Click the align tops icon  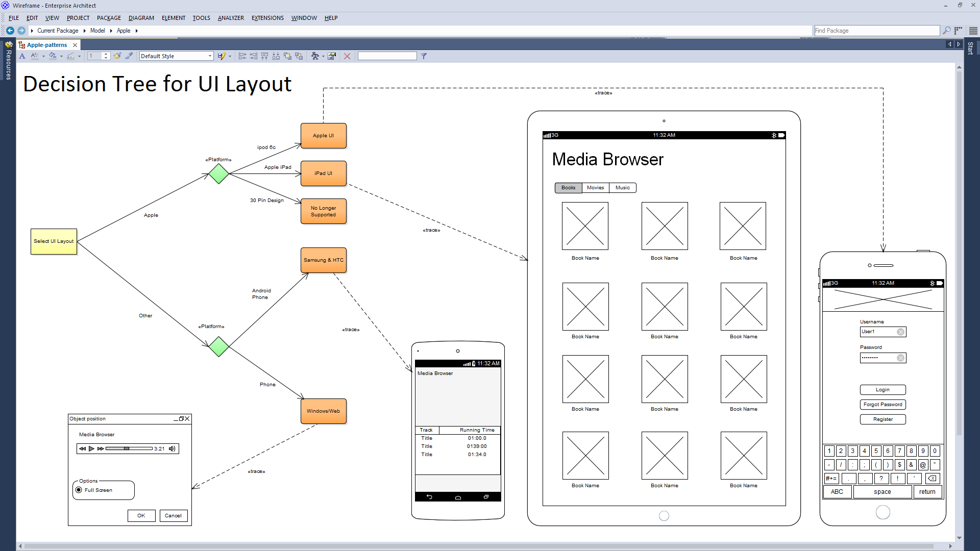point(264,56)
